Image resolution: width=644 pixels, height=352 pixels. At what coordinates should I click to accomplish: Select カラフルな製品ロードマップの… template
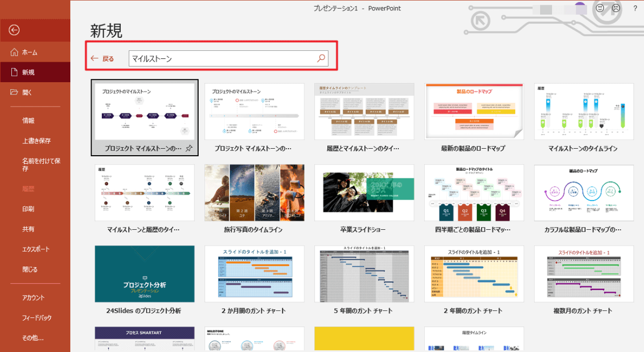click(x=583, y=193)
